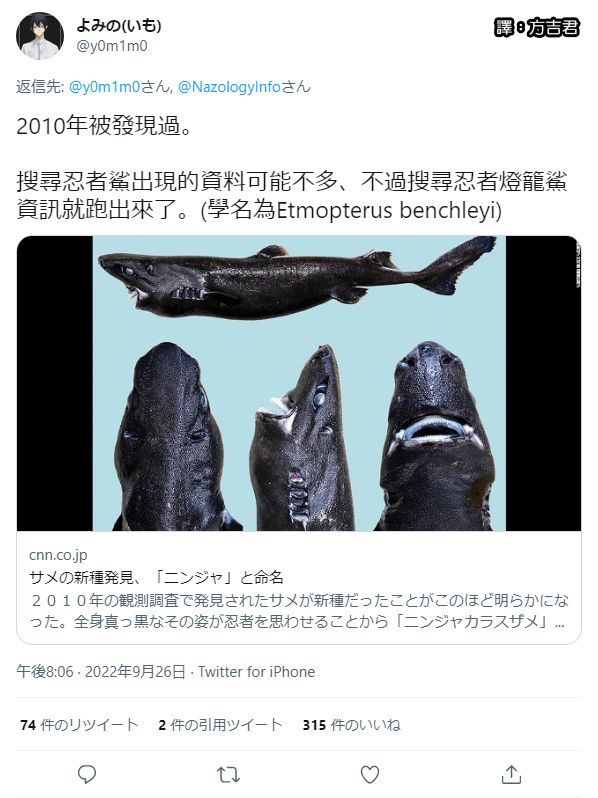The width and height of the screenshot is (598, 798).
Task: Click the 譯 方吉君 watermark badge
Action: click(536, 27)
